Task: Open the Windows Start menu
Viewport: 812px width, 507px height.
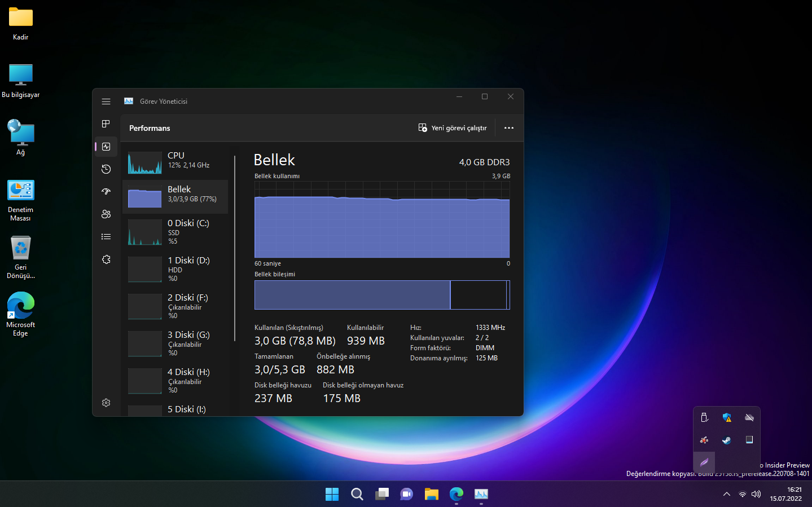Action: pos(332,494)
